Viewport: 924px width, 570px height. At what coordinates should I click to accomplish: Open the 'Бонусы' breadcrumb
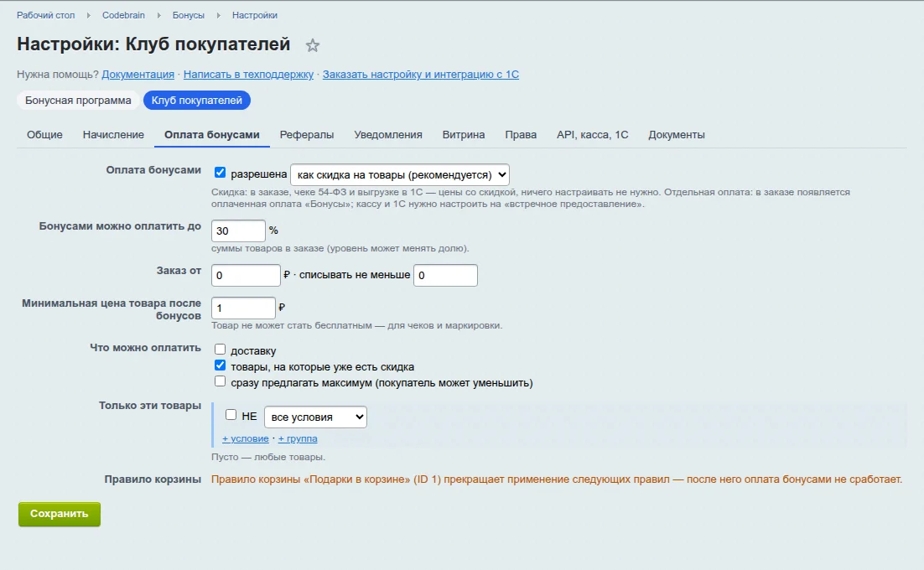(189, 15)
